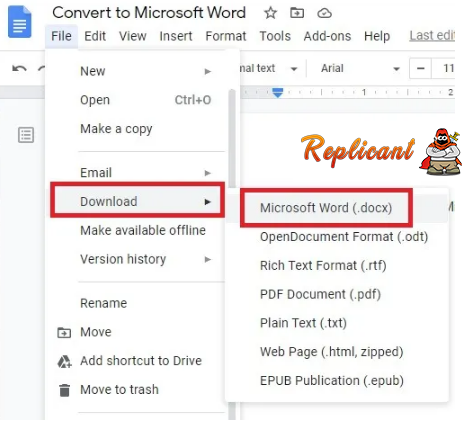This screenshot has width=473, height=436.
Task: Open the Last edit link
Action: (432, 36)
